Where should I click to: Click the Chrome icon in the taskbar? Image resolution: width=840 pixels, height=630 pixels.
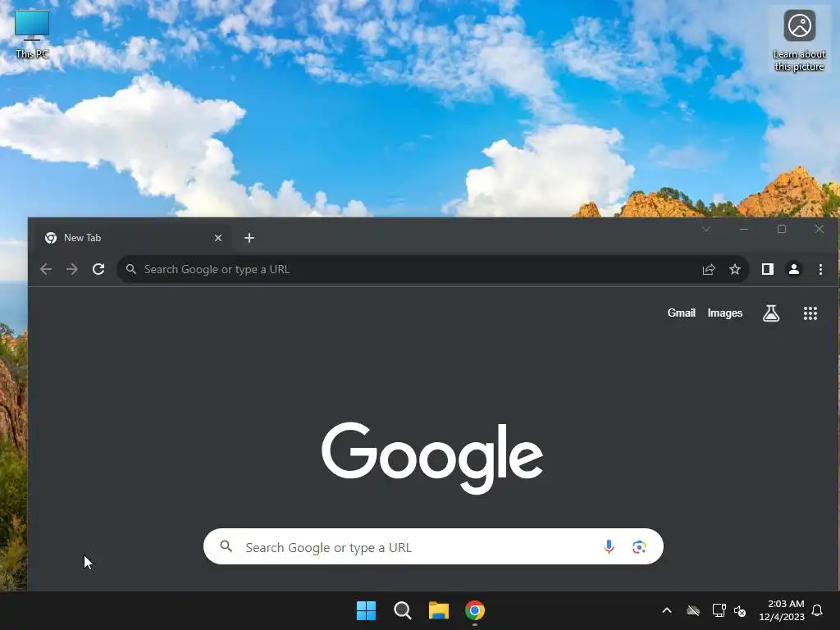475,610
